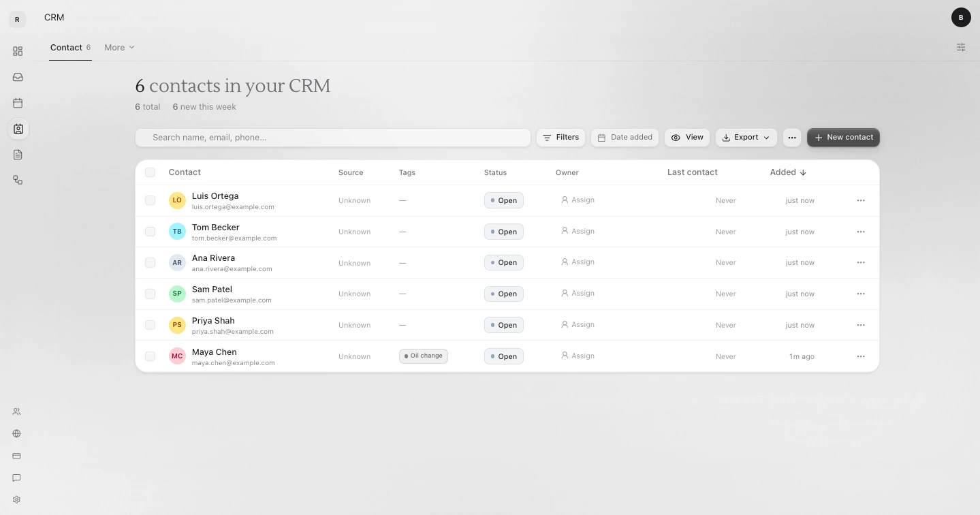Viewport: 980px width, 515px height.
Task: Open the contacts icon in sidebar
Action: point(18,129)
